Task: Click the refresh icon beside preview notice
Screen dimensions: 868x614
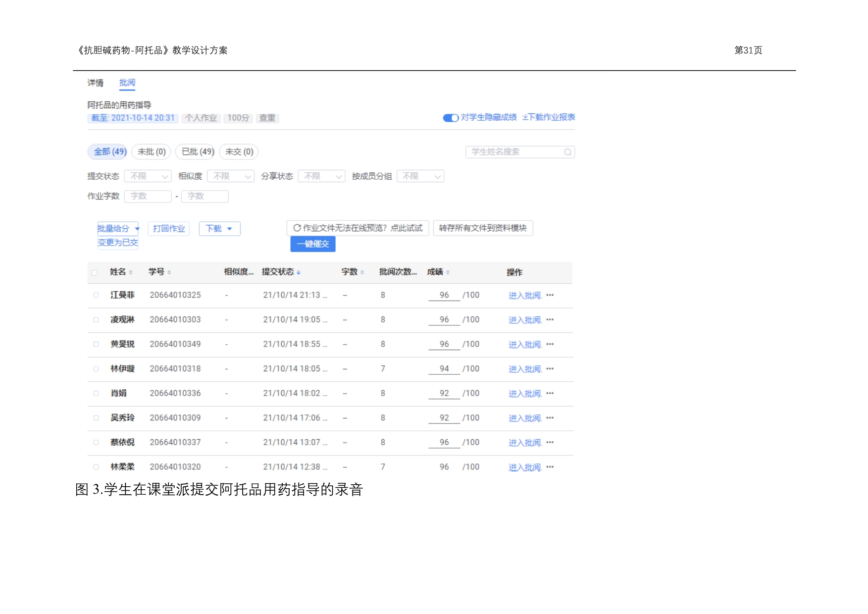Action: [x=297, y=228]
